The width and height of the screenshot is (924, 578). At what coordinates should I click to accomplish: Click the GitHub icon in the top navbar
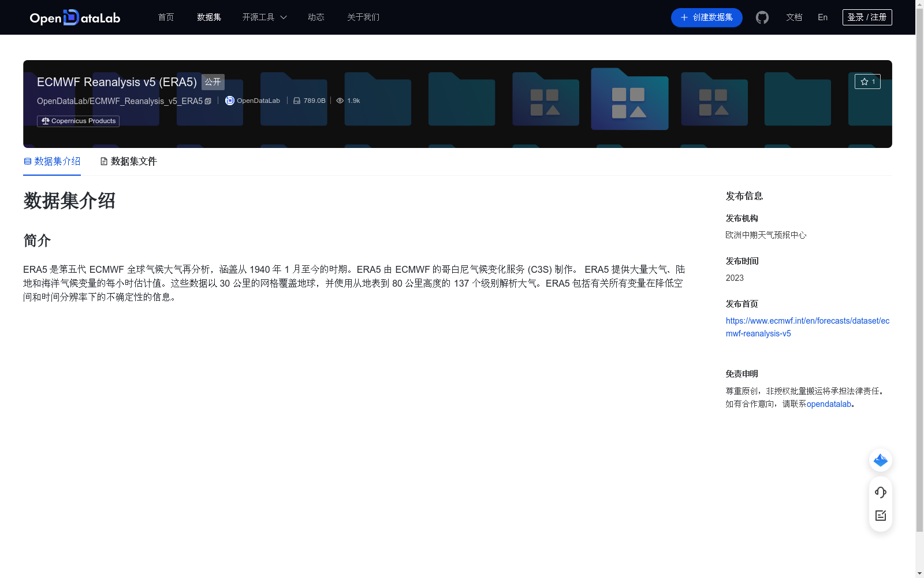[762, 17]
